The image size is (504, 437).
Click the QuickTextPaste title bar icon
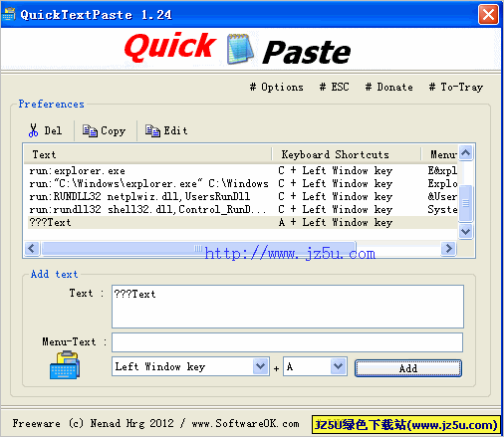[9, 14]
